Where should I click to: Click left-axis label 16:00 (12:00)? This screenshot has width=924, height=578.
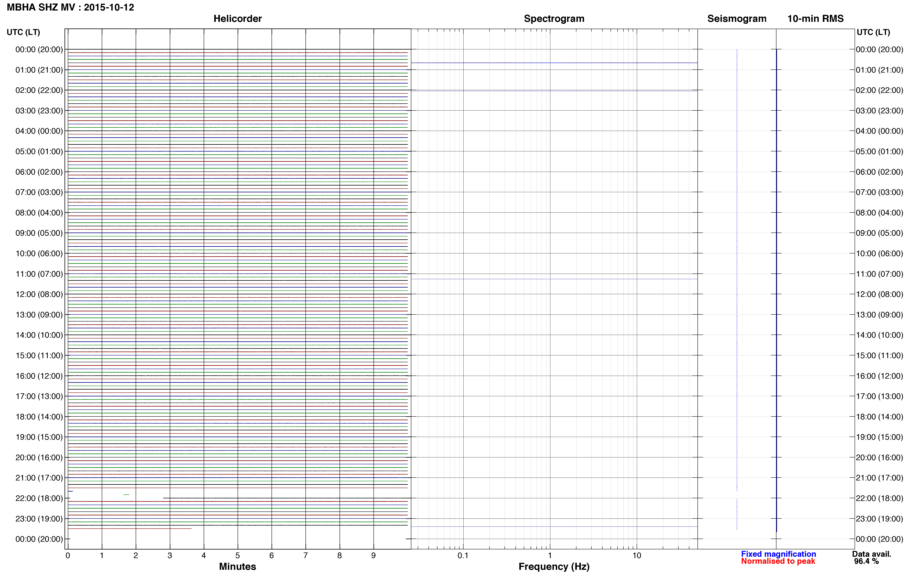tap(39, 376)
